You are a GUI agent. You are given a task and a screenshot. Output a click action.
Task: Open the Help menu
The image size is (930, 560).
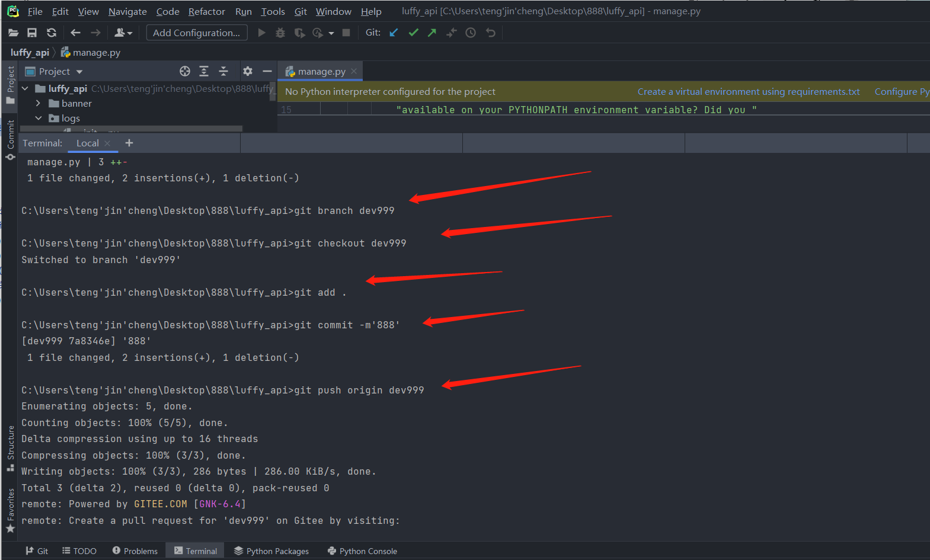click(x=371, y=11)
